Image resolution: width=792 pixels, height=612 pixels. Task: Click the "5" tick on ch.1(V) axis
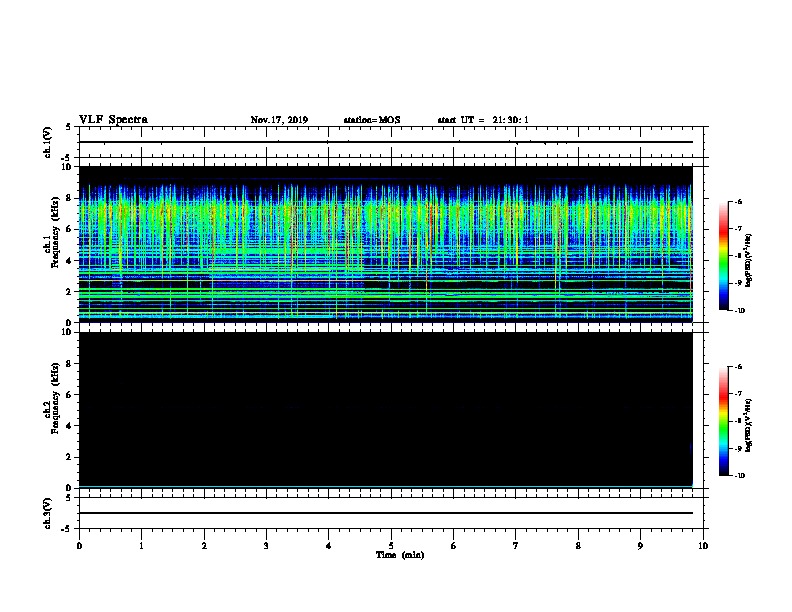[69, 127]
